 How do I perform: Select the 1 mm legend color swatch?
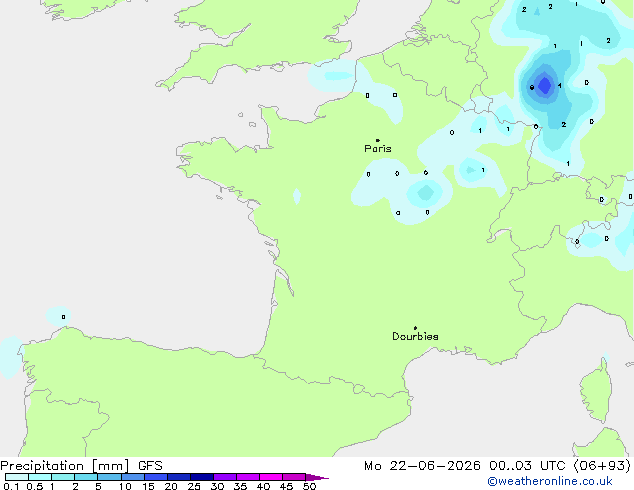63,477
